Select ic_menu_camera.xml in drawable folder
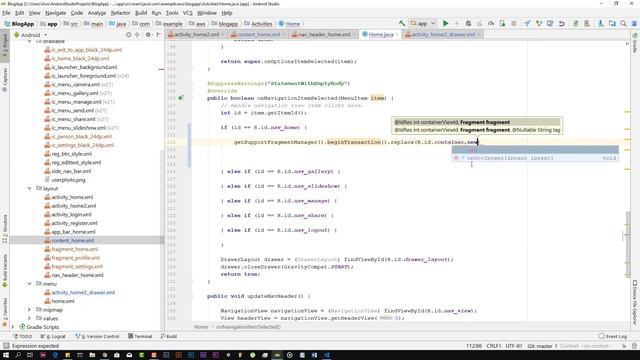Screen dimensions: 640x360 76,84
